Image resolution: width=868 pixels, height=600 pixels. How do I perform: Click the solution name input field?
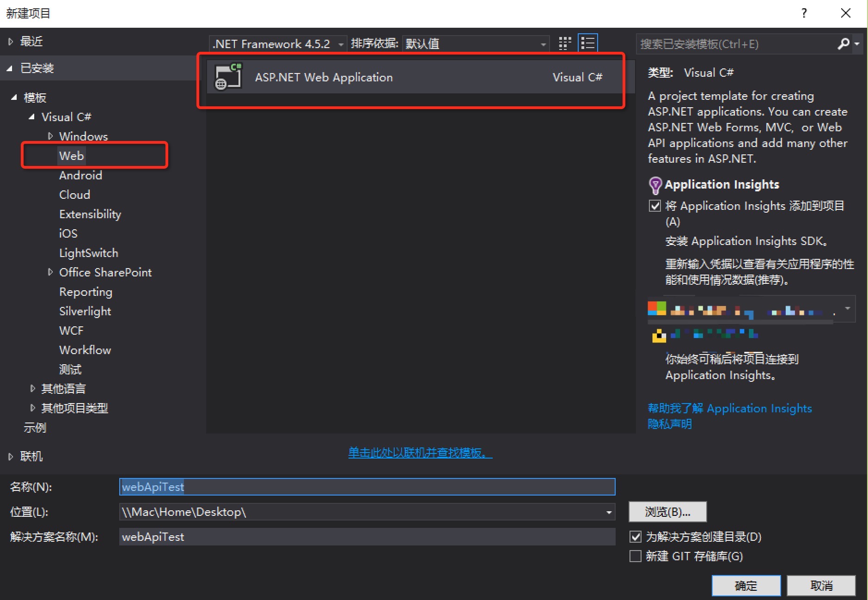[x=367, y=537]
